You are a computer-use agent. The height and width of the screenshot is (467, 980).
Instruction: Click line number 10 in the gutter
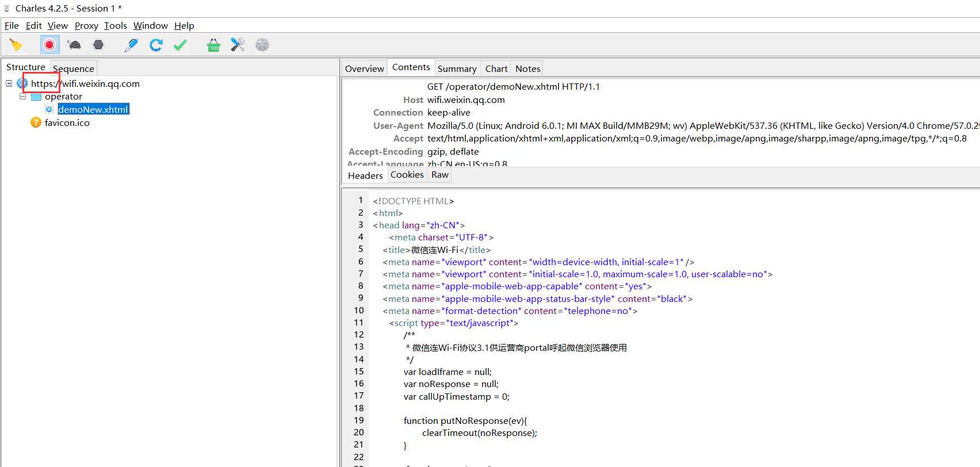click(x=359, y=311)
